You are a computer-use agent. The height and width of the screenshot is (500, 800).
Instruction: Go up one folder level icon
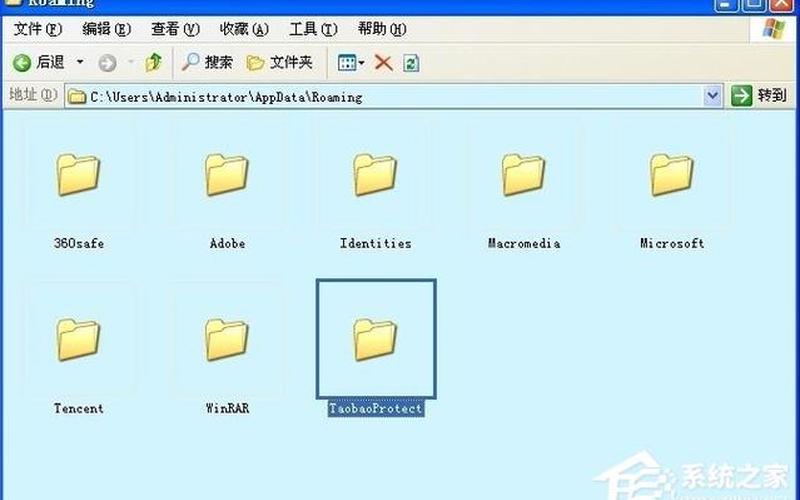click(154, 62)
